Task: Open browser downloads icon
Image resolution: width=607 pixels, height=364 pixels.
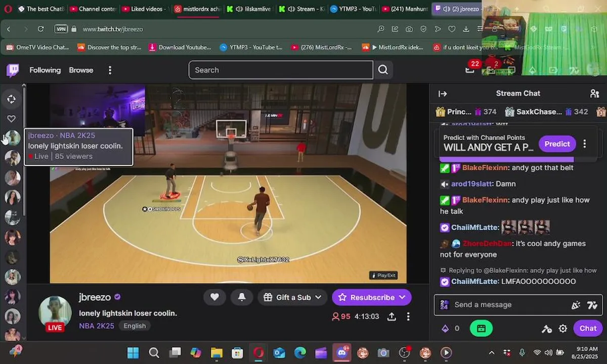Action: 466,29
